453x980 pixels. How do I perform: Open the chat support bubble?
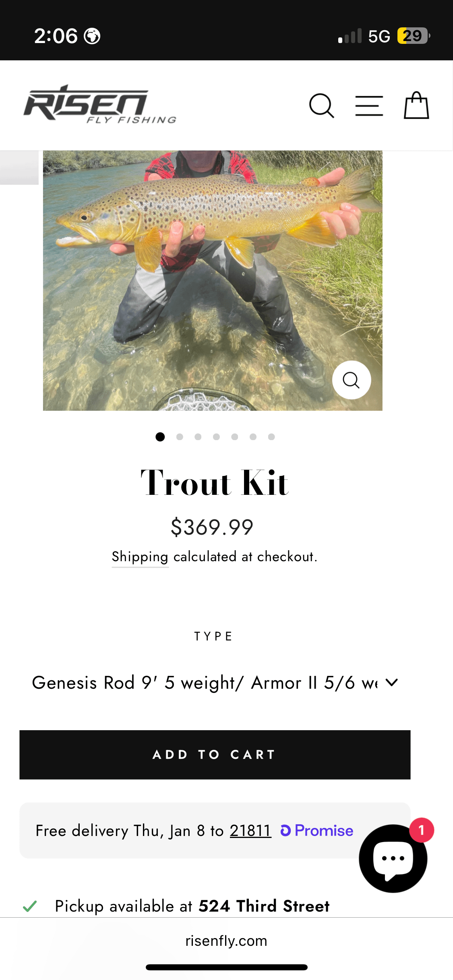click(393, 859)
